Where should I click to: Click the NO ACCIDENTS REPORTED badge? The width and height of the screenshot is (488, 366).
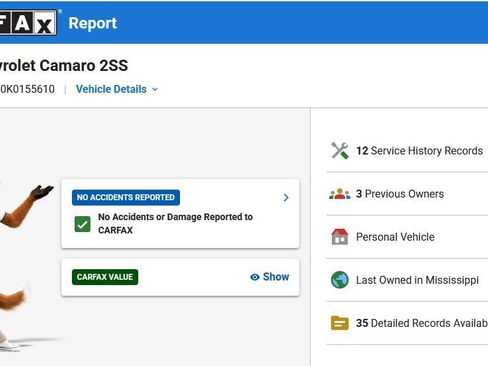pyautogui.click(x=126, y=197)
